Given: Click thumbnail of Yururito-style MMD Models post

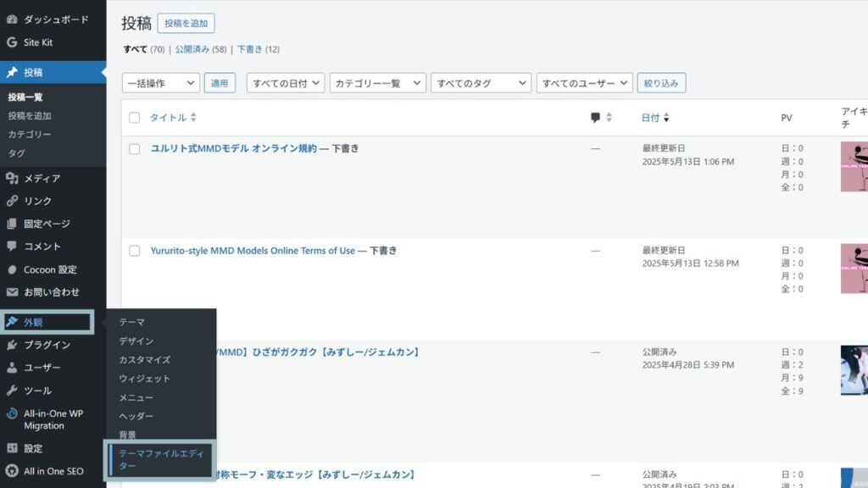Looking at the screenshot, I should (x=854, y=269).
